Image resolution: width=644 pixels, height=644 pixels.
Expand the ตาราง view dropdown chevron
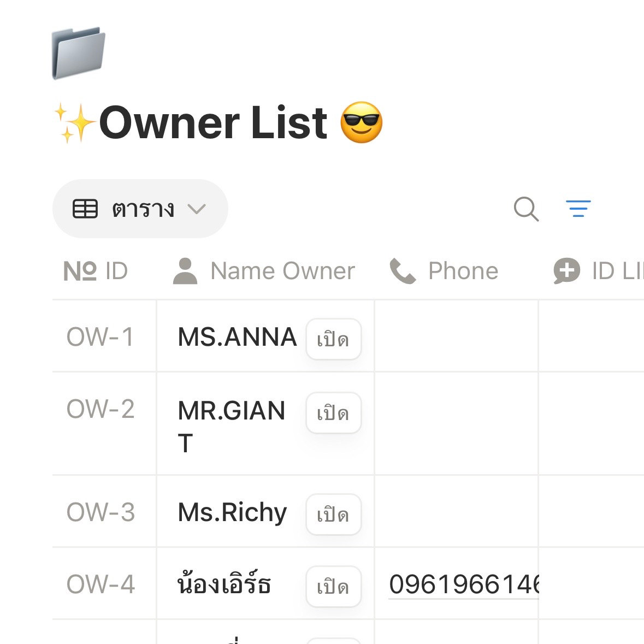(196, 209)
